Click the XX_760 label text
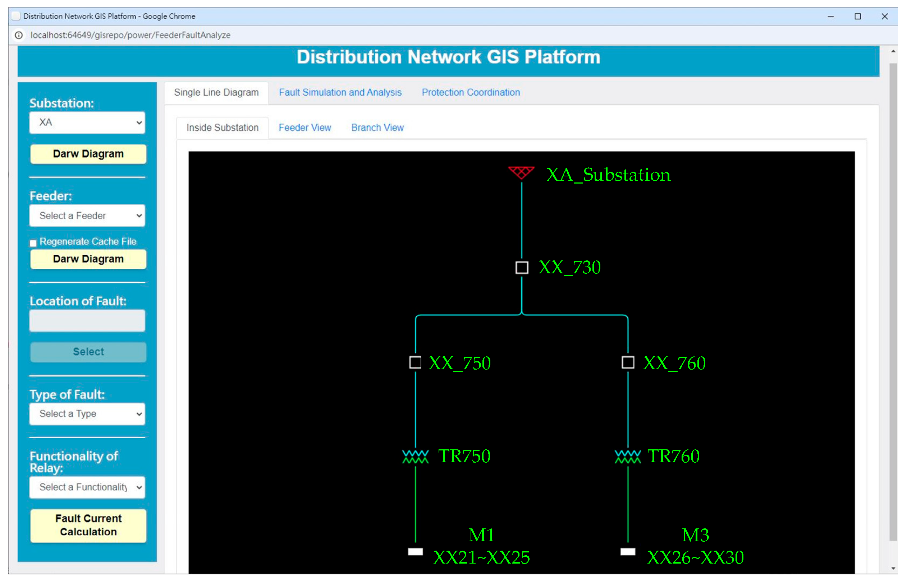The height and width of the screenshot is (588, 907). coord(674,363)
